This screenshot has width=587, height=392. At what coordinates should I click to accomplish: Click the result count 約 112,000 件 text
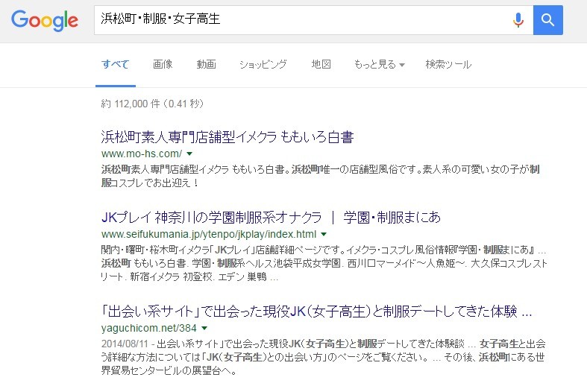(x=152, y=104)
